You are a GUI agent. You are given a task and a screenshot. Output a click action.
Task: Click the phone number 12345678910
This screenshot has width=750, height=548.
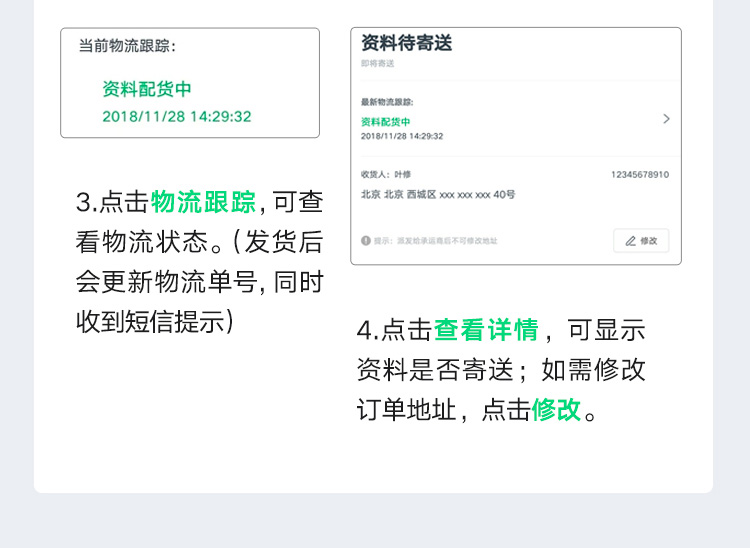(x=639, y=174)
